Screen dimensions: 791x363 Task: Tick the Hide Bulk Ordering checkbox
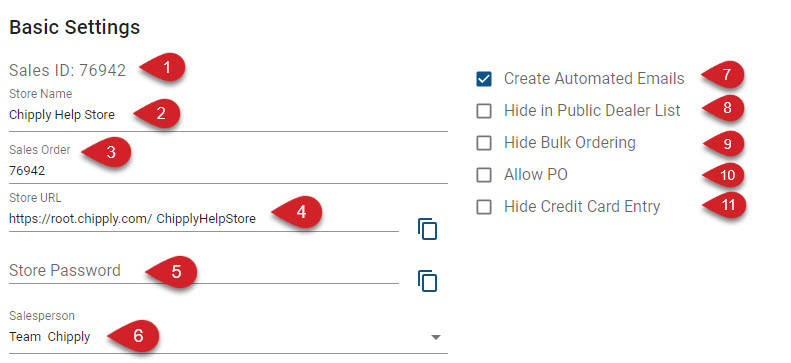(x=484, y=143)
